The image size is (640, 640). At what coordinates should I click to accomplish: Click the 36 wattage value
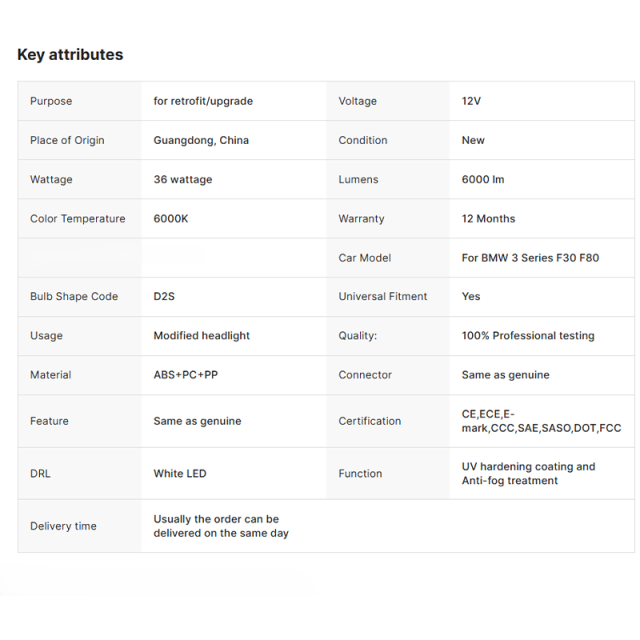183,180
